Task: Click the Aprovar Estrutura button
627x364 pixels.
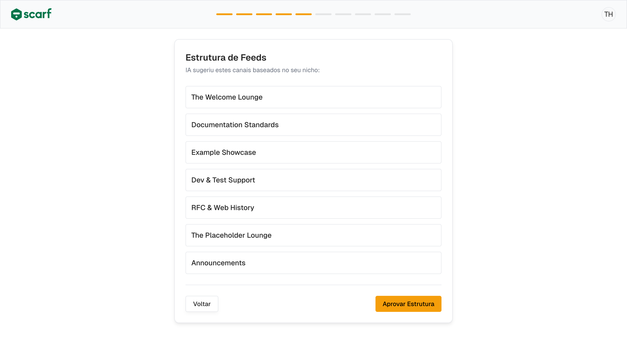Action: pyautogui.click(x=408, y=304)
